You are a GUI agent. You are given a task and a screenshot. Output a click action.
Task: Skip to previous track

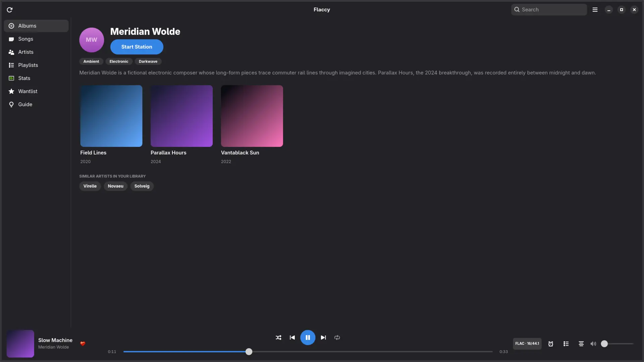click(292, 338)
